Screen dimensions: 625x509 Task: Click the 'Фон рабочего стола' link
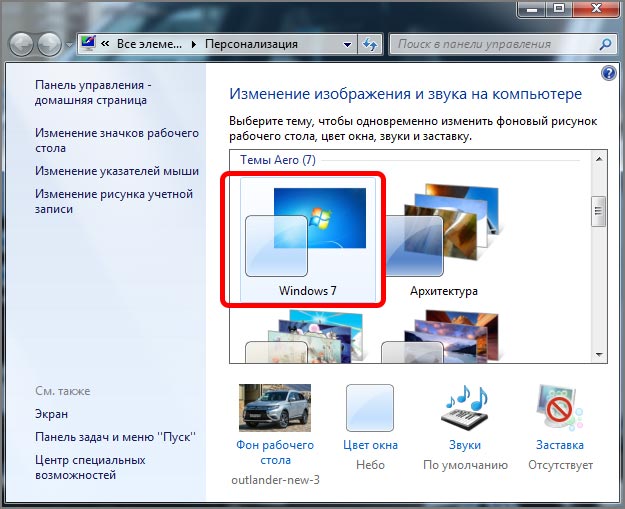pos(275,452)
